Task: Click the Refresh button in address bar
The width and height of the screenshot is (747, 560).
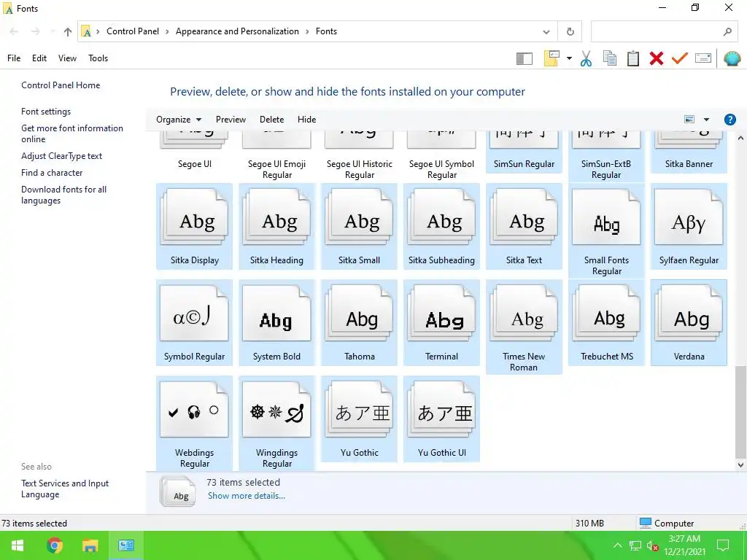Action: click(x=570, y=31)
